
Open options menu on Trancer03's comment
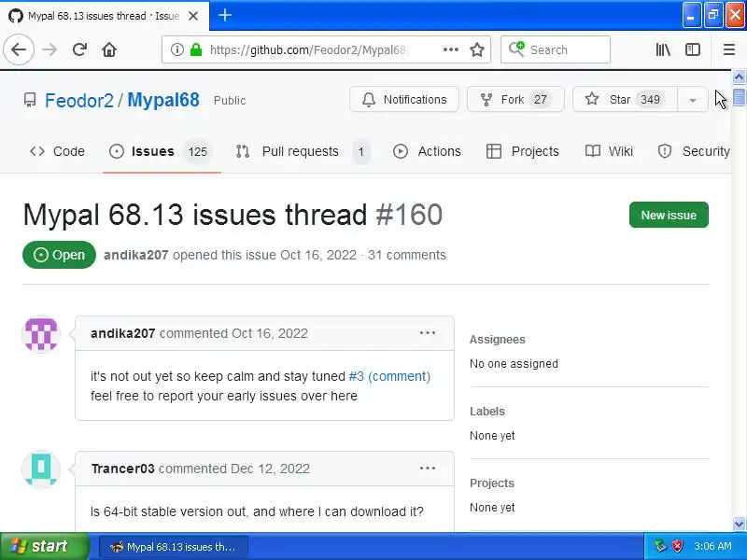tap(428, 469)
